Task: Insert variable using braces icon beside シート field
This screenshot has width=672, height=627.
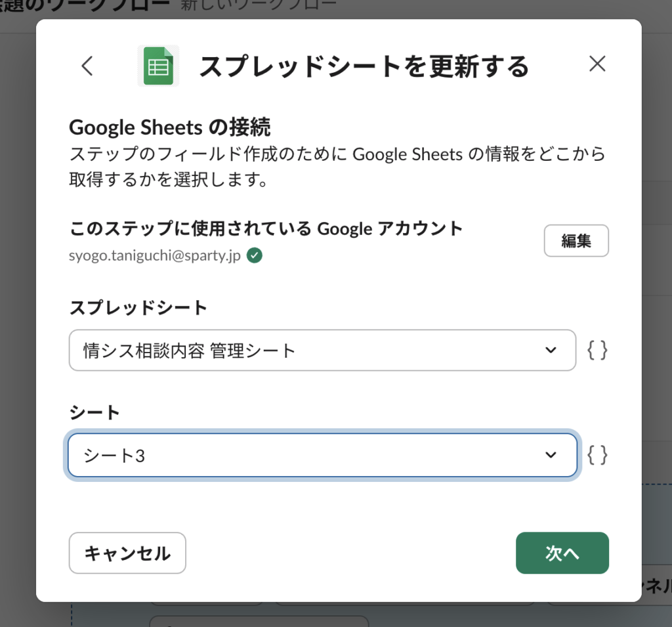Action: point(597,455)
